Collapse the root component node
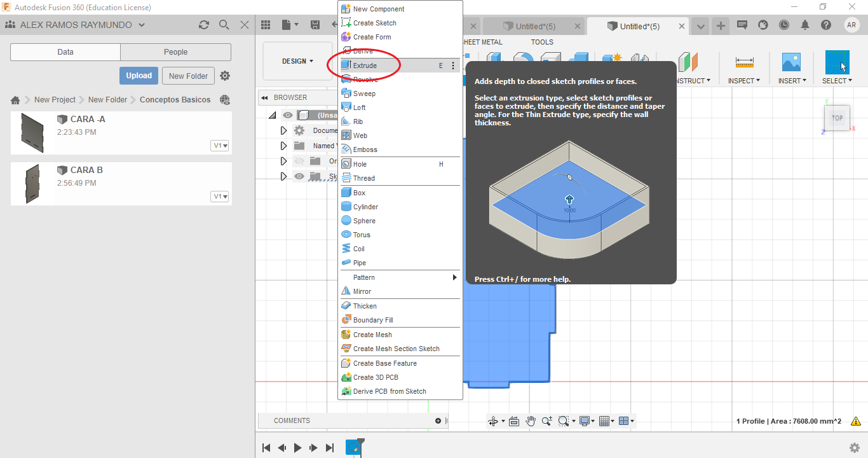This screenshot has width=868, height=458. [x=273, y=115]
